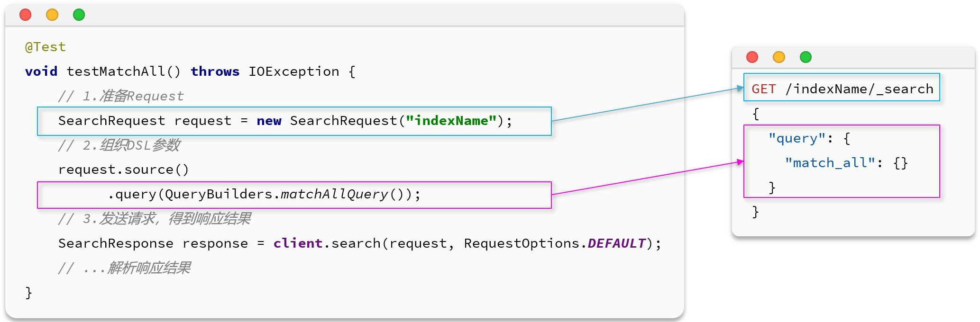Click the testMatchAll method name
980x322 pixels.
115,72
